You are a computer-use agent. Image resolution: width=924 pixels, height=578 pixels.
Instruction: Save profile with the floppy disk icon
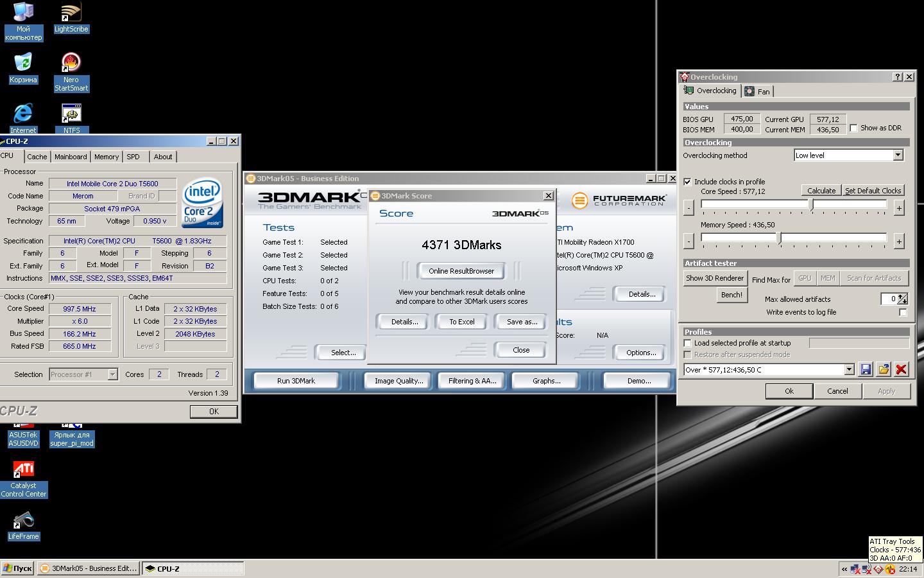(866, 369)
